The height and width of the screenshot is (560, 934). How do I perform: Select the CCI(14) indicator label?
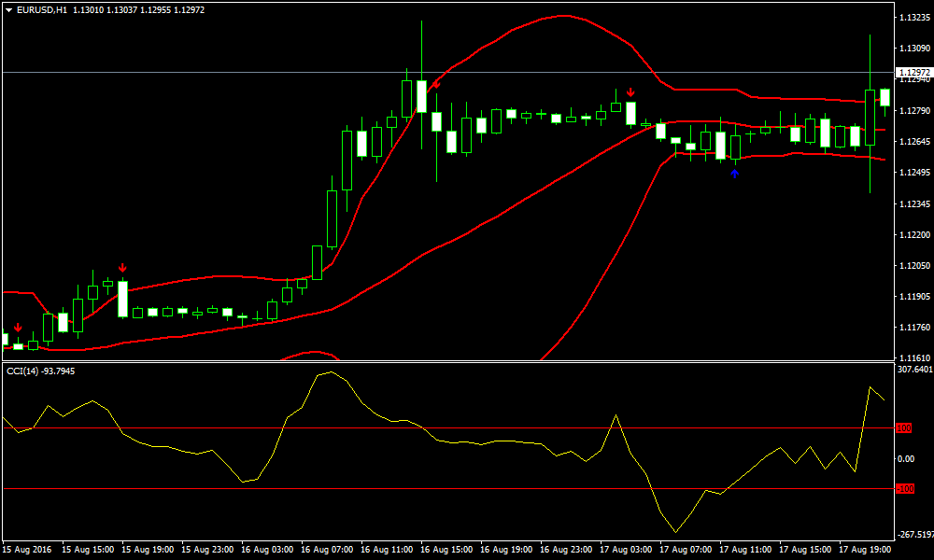point(41,371)
